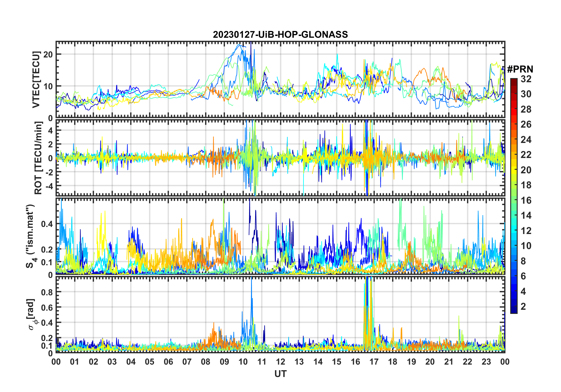Pick colorbar tick label 8

tap(523, 261)
